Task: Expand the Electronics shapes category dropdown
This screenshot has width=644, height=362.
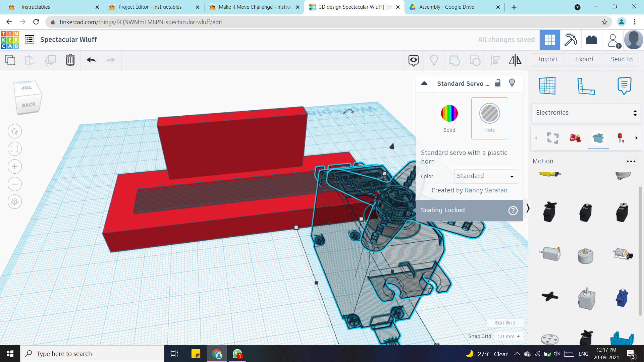Action: coord(586,113)
